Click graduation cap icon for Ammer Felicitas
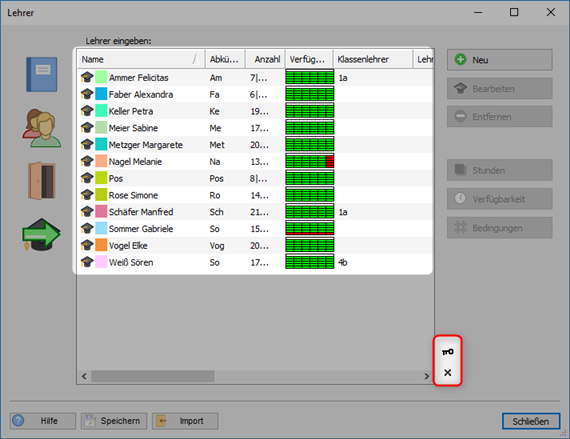This screenshot has width=570, height=439. click(87, 77)
